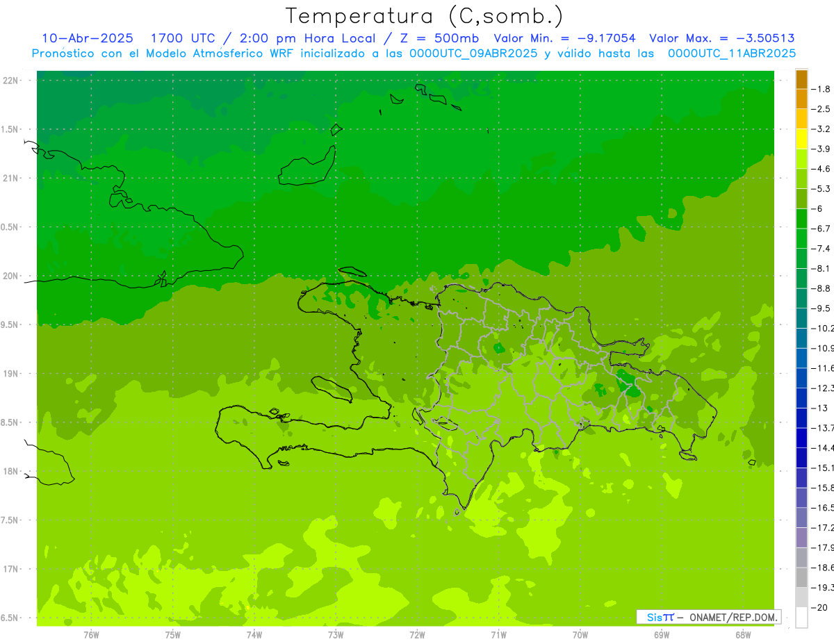Click the -13 colorbar label
Screen dimensions: 834x644
820,408
